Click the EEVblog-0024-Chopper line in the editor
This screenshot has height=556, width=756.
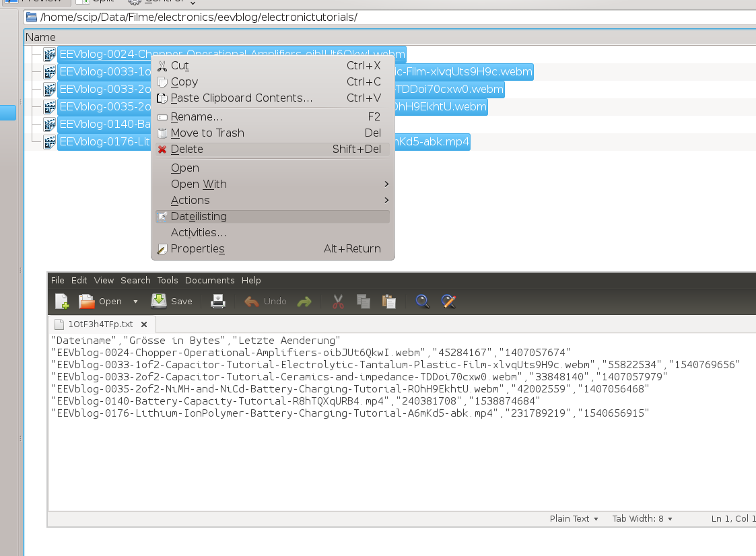tap(310, 353)
